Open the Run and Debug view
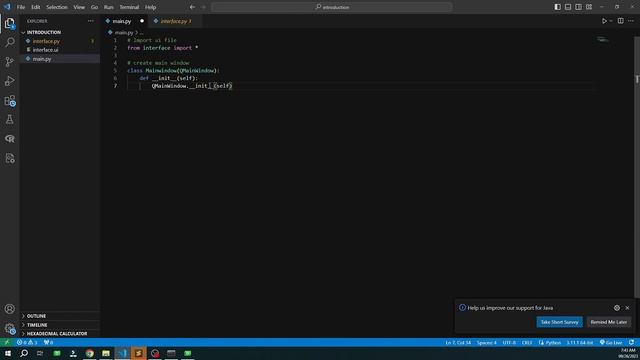 coord(9,81)
